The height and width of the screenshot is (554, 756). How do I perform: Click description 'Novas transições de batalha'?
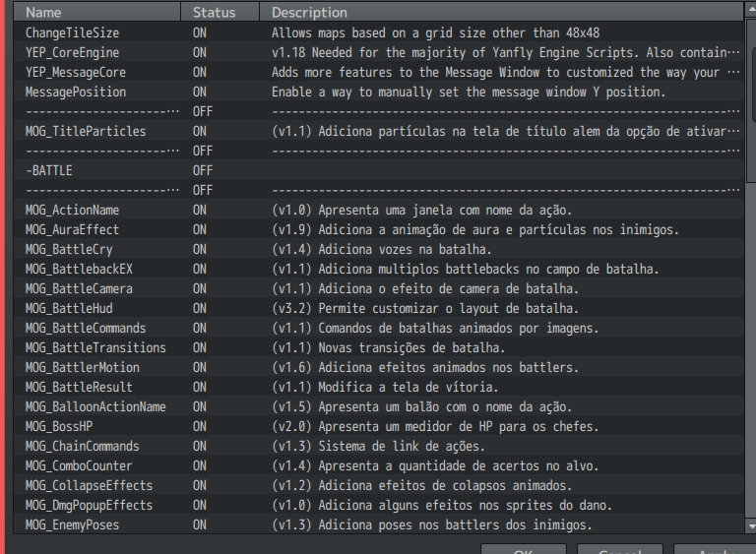[x=388, y=347]
